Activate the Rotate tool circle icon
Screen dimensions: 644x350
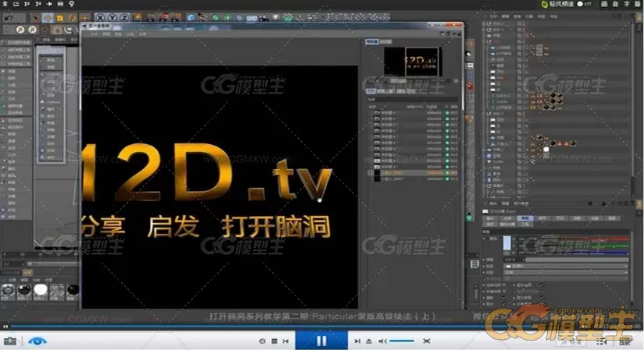click(73, 18)
